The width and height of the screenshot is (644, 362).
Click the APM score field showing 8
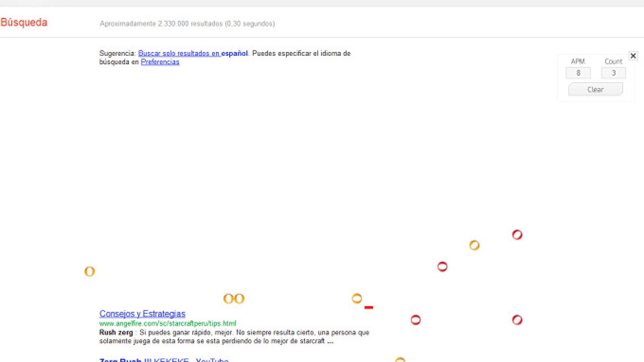click(x=578, y=72)
